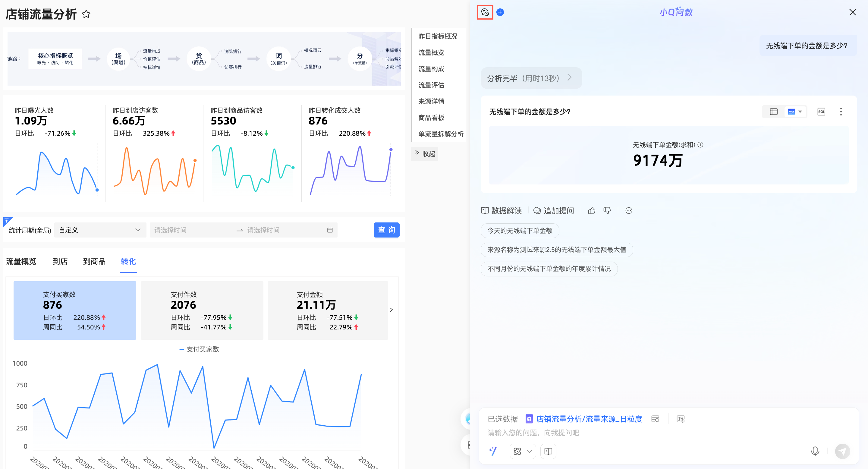This screenshot has width=868, height=469.
Task: Click the SQL view icon on answer card
Action: (821, 112)
